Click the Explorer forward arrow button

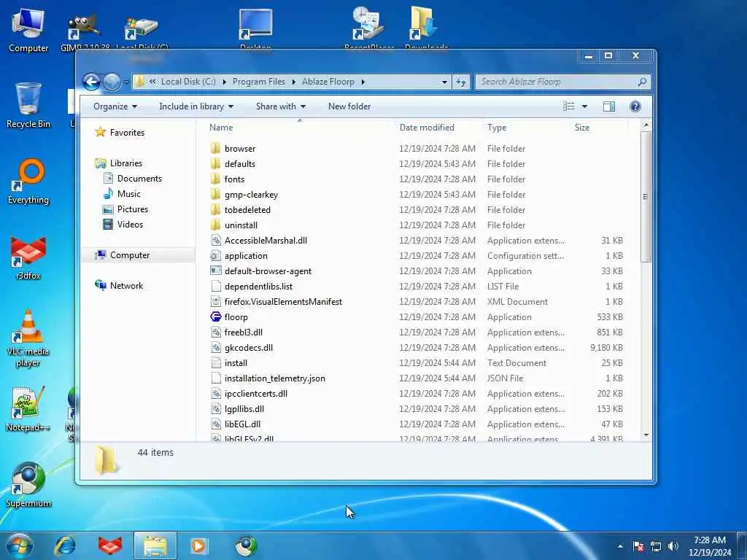point(112,82)
